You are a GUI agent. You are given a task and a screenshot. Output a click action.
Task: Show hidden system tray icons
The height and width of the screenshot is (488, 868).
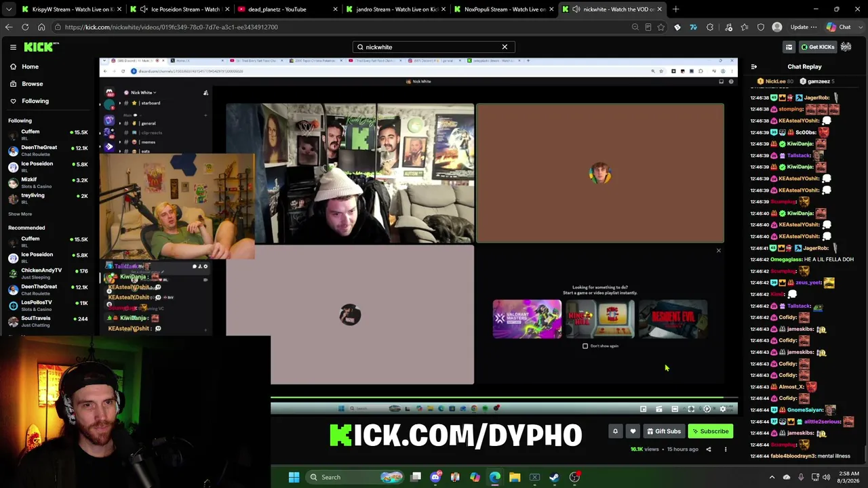click(772, 477)
